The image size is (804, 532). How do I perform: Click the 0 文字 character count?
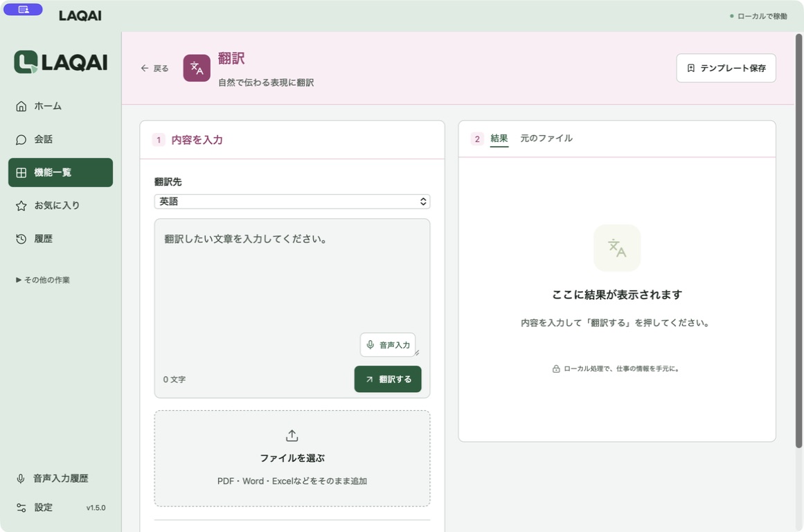tap(175, 379)
